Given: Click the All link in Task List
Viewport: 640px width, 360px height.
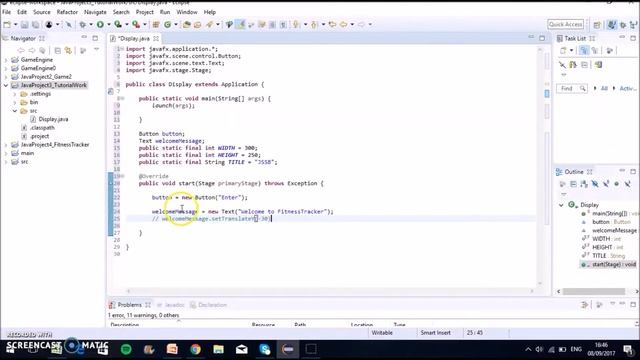Looking at the screenshot, I should 604,89.
